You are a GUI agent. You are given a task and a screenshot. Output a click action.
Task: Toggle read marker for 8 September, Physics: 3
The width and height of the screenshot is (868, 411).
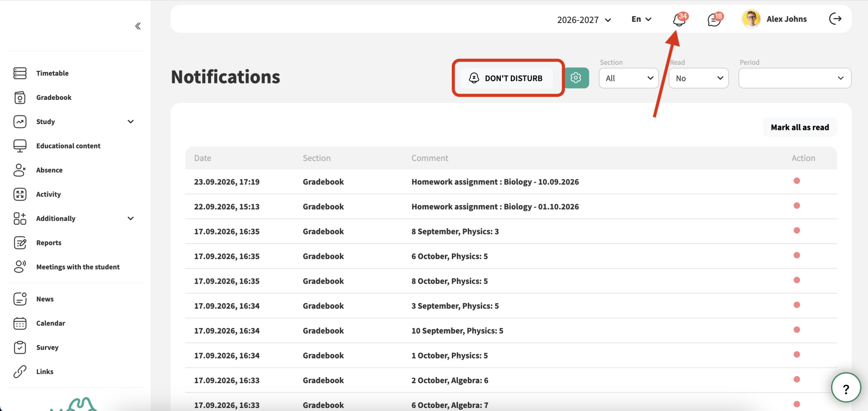coord(797,230)
